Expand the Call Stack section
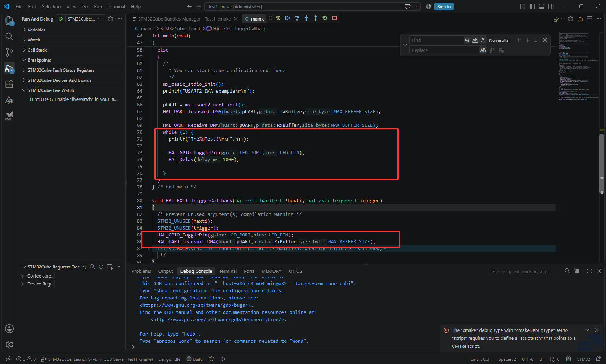606x364 pixels. click(x=71, y=50)
